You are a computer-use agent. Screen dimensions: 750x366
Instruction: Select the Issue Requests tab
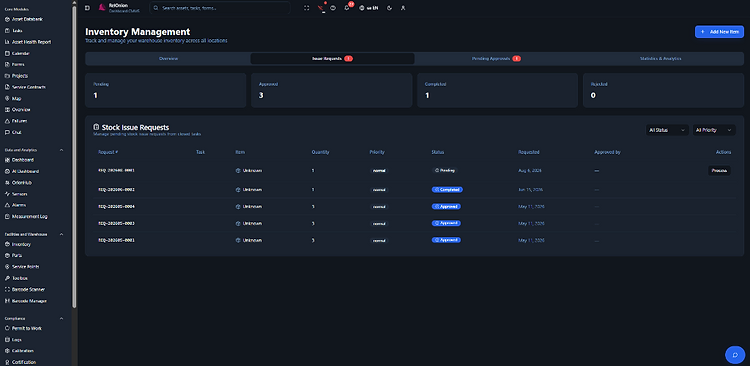coord(332,58)
